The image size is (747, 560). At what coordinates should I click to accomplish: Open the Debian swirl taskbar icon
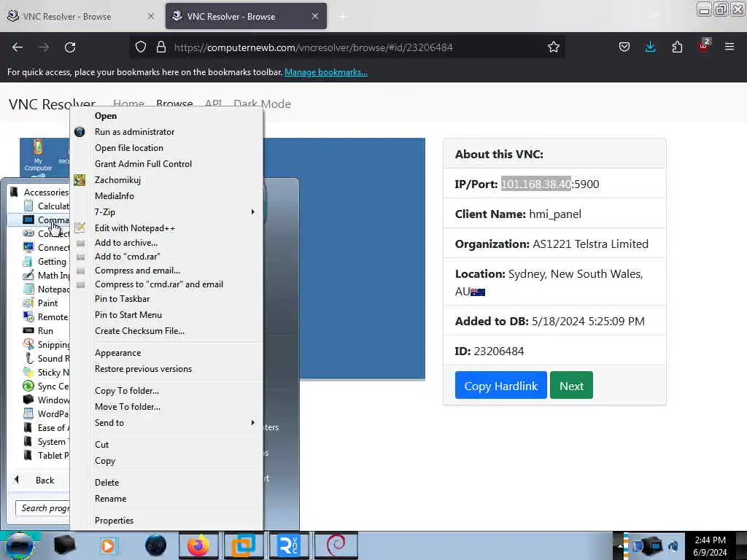(336, 545)
